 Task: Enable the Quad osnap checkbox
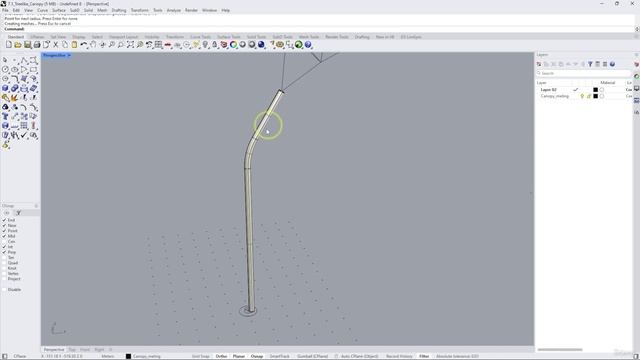point(4,263)
